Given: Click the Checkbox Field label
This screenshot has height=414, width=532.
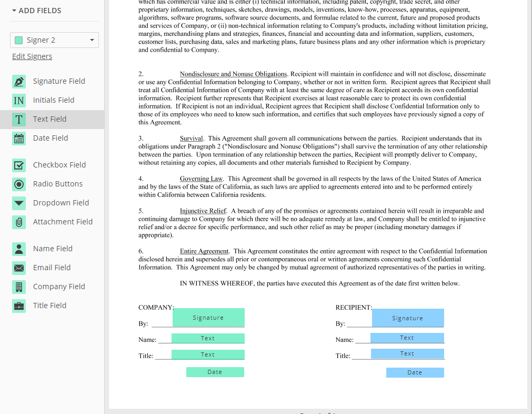Looking at the screenshot, I should pos(59,165).
